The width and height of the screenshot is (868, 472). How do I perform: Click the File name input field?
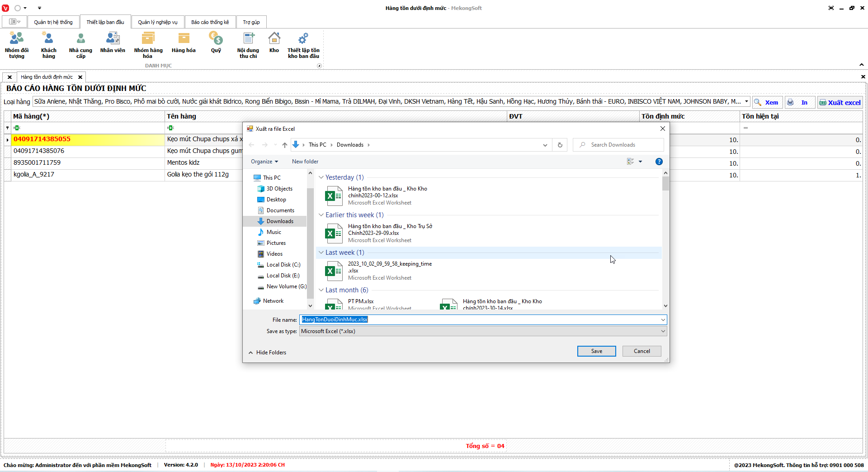(x=479, y=320)
